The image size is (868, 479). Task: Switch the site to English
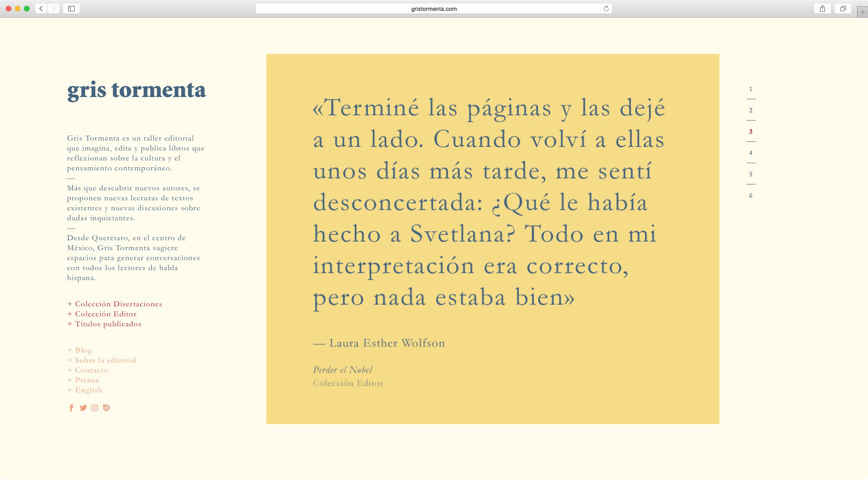85,390
